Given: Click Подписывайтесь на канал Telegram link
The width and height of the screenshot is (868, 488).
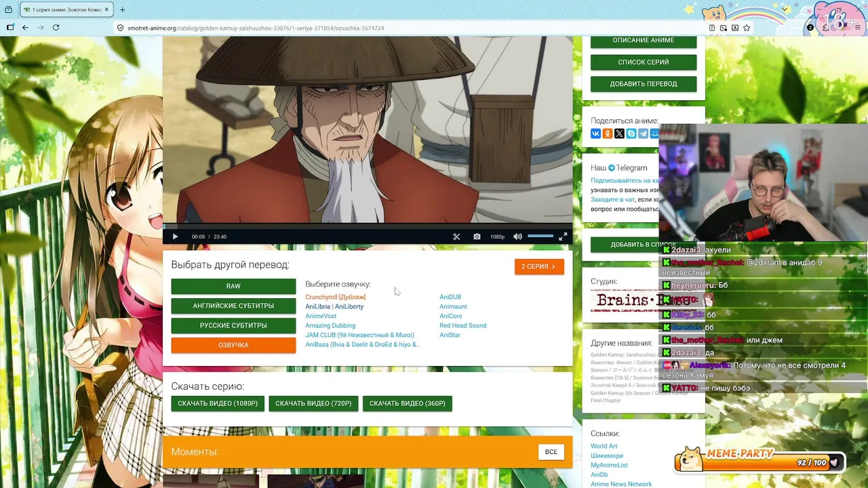Looking at the screenshot, I should tap(625, 181).
